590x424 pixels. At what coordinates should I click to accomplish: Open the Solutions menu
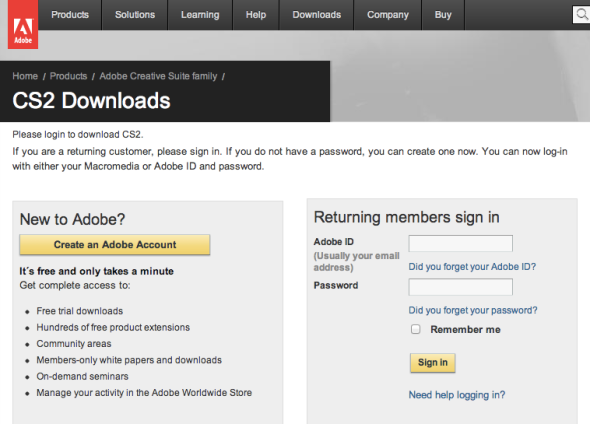pos(135,15)
